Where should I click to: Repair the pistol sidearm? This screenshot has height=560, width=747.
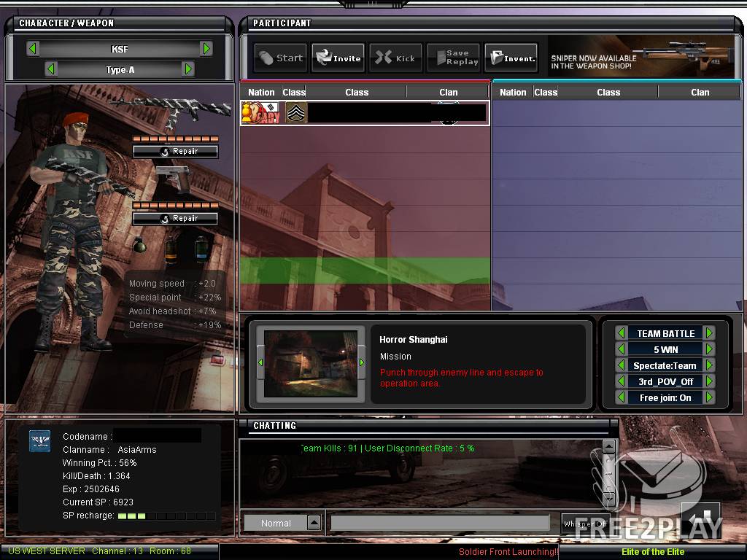pyautogui.click(x=175, y=219)
